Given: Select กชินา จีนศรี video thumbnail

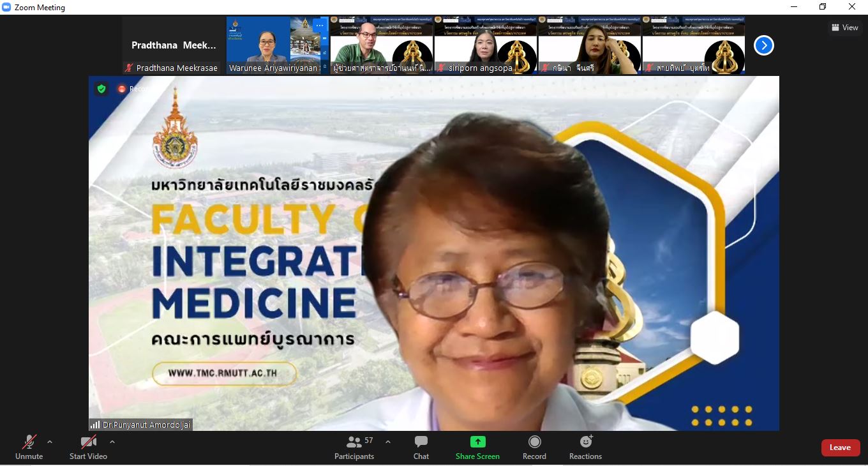Looking at the screenshot, I should (590, 45).
